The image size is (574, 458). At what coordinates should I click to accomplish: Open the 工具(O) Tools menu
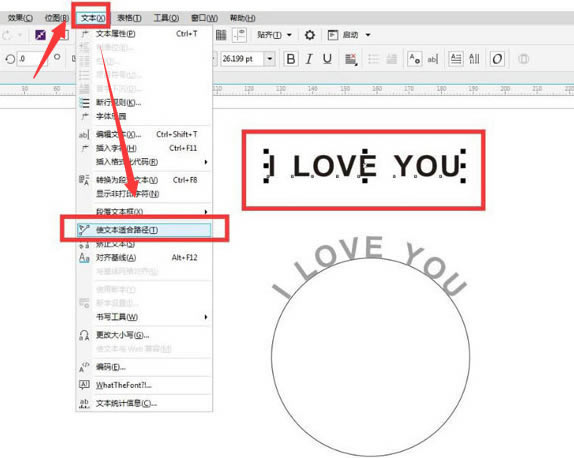pos(166,18)
